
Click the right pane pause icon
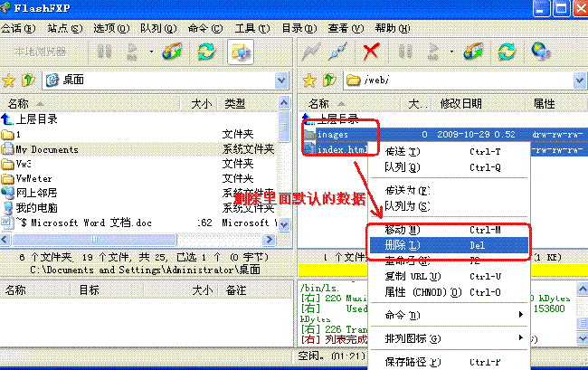[405, 52]
